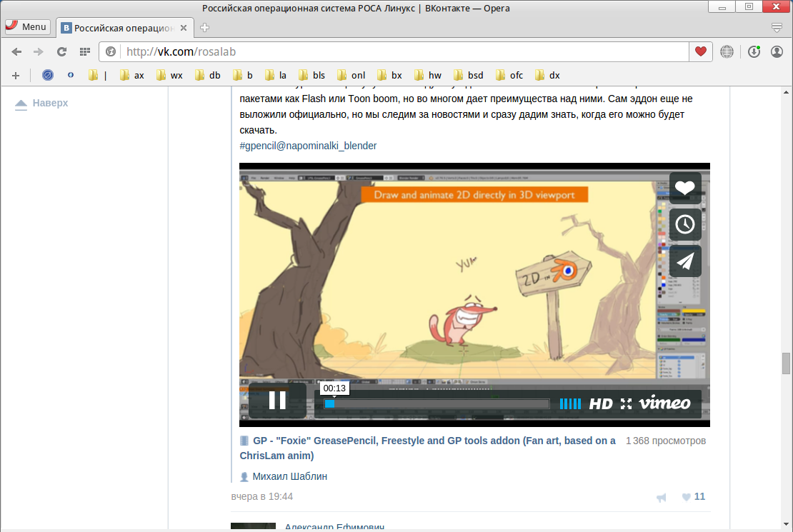Open the Vimeo logo link
793x532 pixels.
[664, 403]
